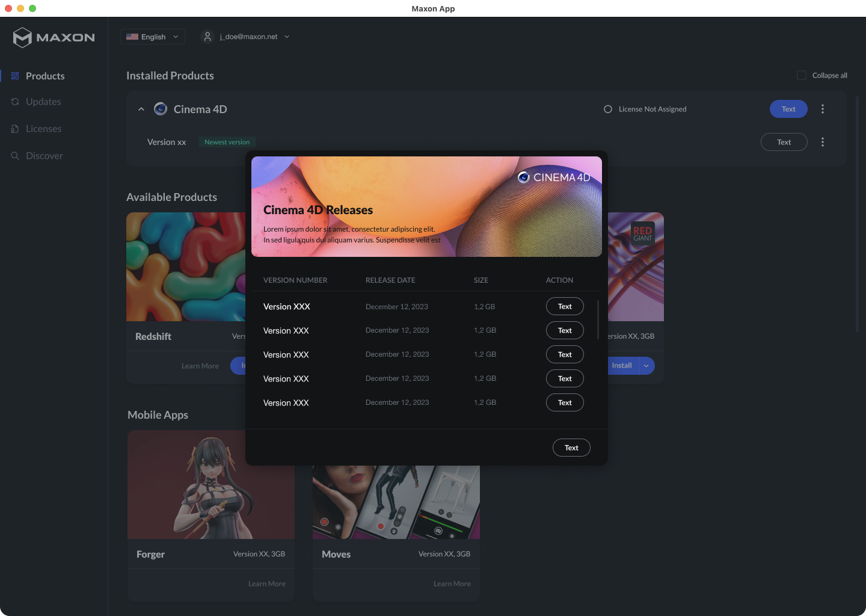Image resolution: width=866 pixels, height=616 pixels.
Task: Click the Moves card title
Action: (x=336, y=554)
